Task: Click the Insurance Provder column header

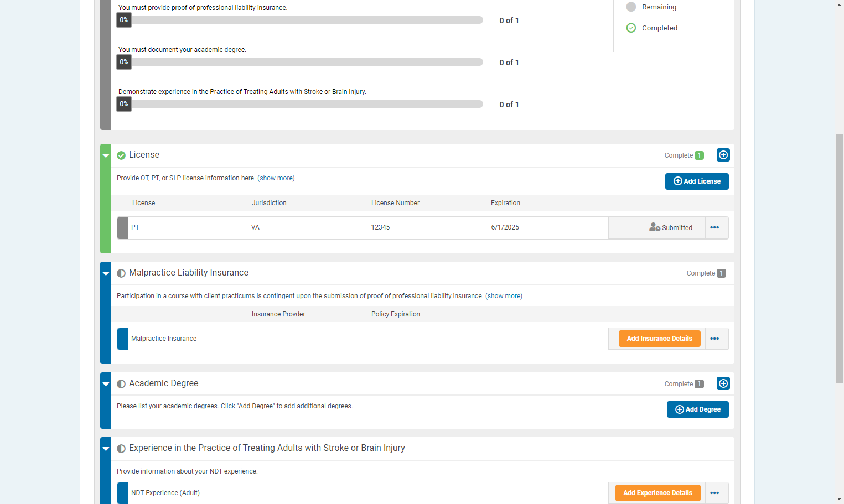Action: tap(278, 314)
